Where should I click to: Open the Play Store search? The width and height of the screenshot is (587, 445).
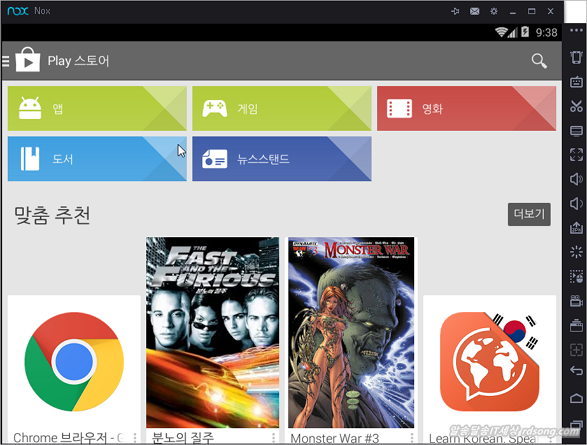click(x=539, y=61)
